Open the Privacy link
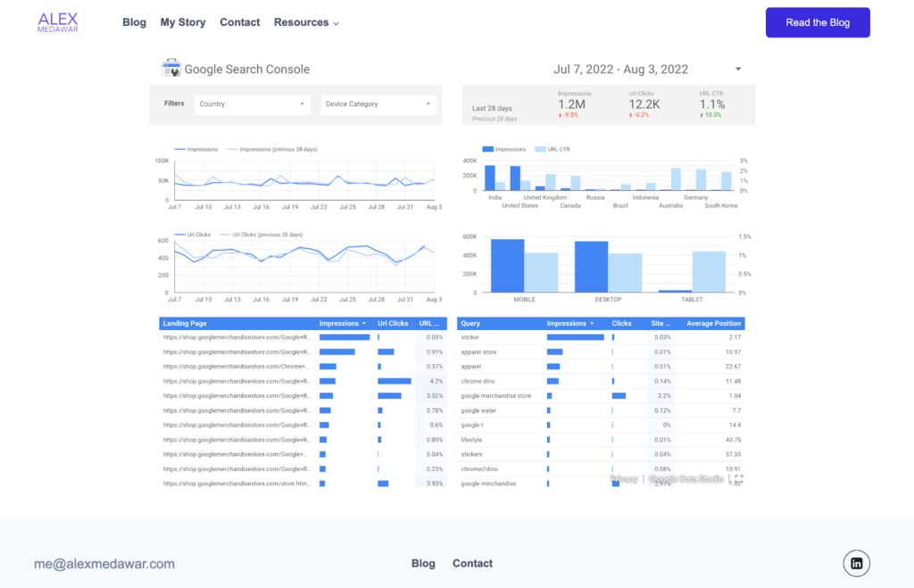 625,478
